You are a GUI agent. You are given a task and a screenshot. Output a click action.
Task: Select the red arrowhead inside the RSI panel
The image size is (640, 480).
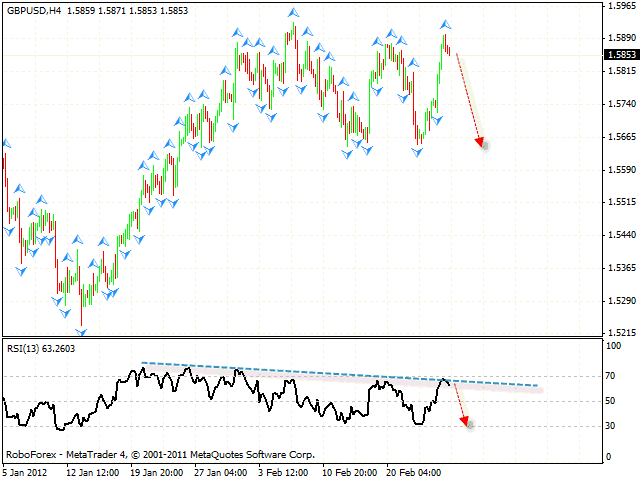465,421
